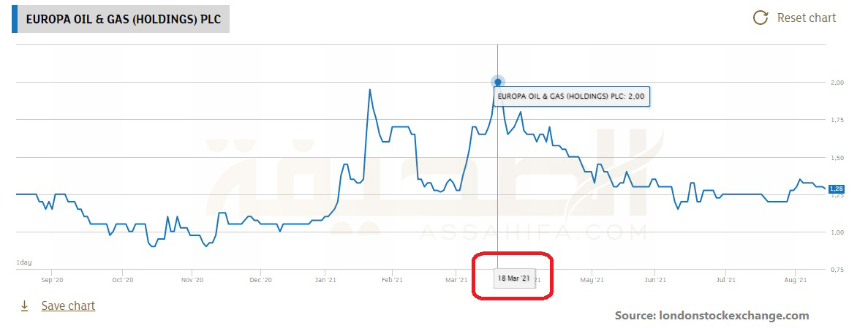Select Jan '21 on the time axis
This screenshot has width=868, height=334.
(325, 279)
